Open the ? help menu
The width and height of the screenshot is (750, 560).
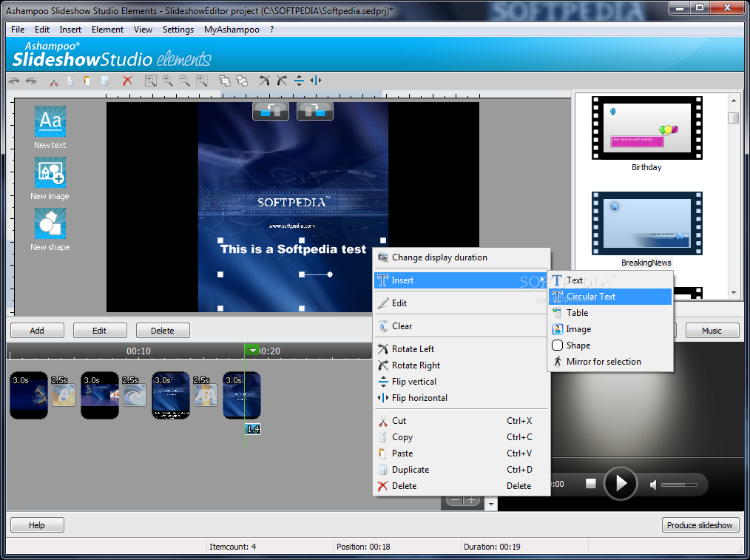271,30
